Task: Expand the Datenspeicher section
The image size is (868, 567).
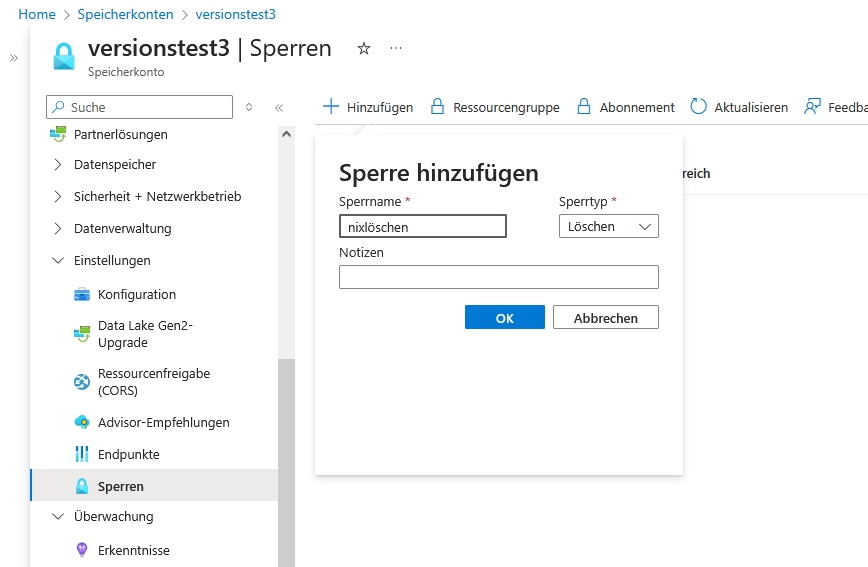Action: 58,164
